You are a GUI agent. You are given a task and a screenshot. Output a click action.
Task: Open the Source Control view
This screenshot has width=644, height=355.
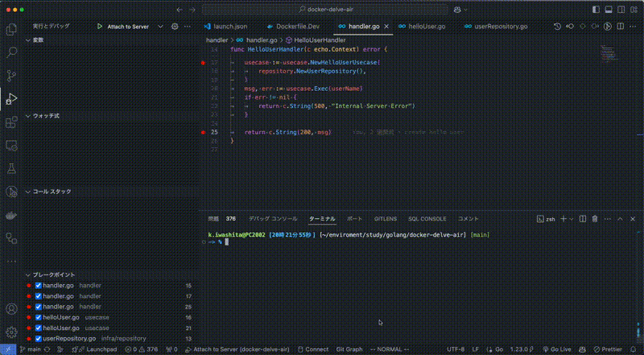[x=11, y=76]
